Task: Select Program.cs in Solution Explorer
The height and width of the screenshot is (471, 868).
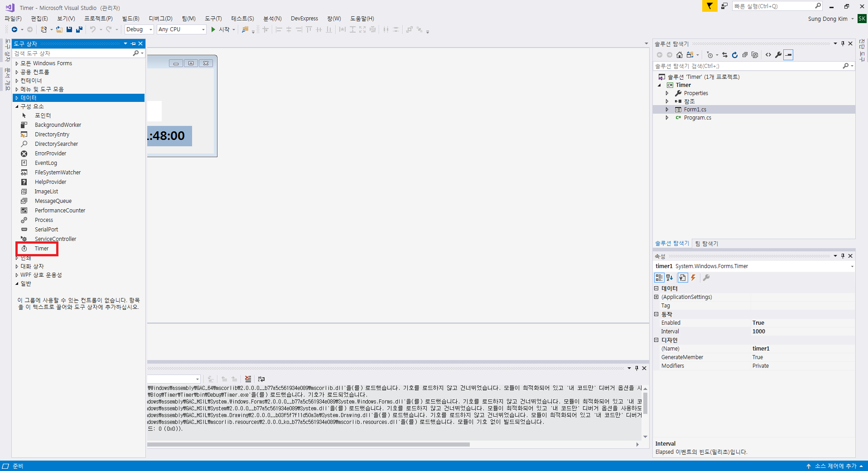Action: [x=697, y=118]
